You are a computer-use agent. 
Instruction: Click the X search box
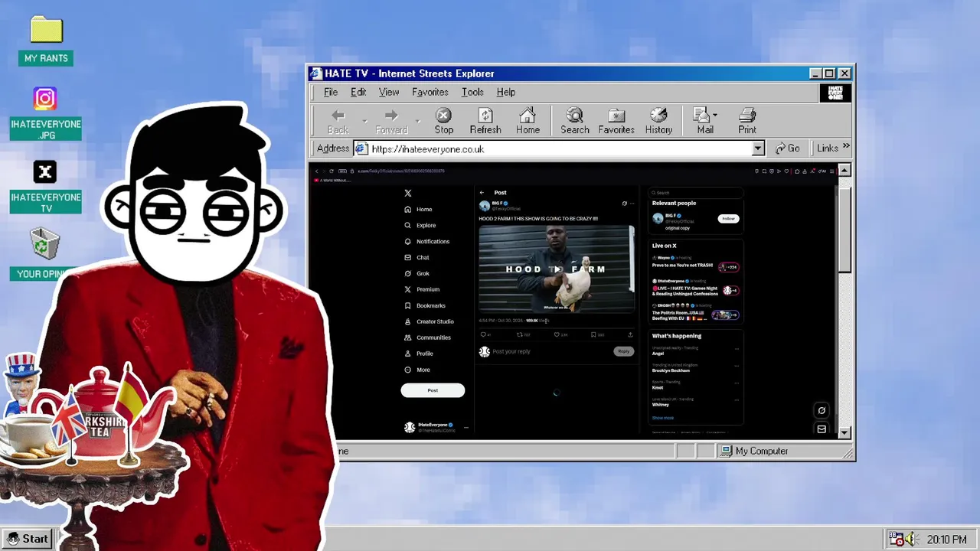click(696, 193)
